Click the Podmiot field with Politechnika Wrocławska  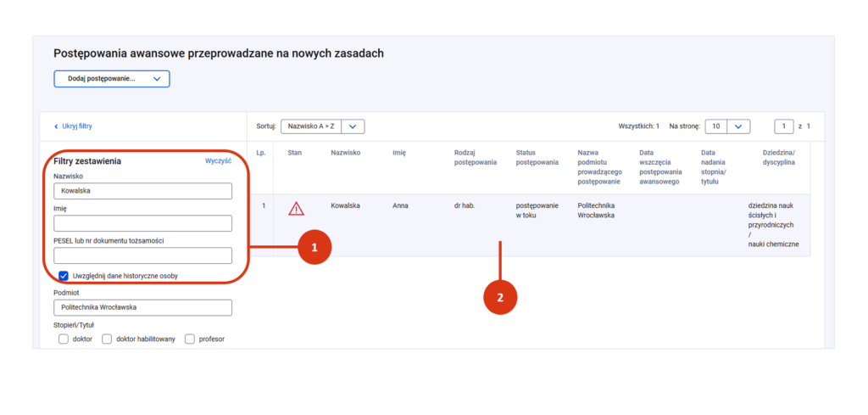pos(142,307)
